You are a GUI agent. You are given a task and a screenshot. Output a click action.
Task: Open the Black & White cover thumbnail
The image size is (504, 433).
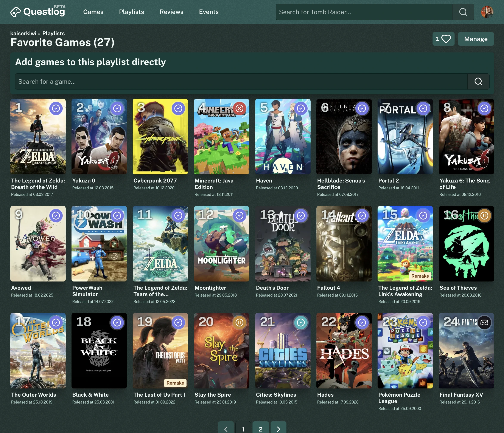click(x=99, y=351)
